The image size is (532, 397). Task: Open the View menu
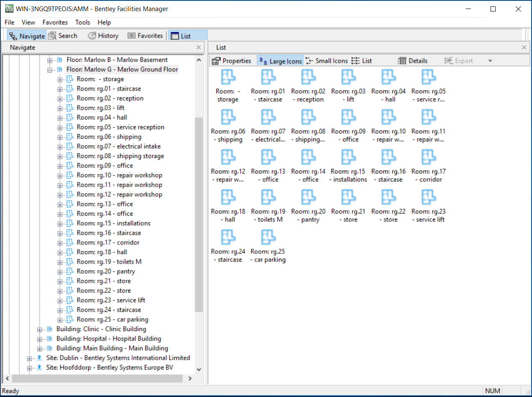click(28, 22)
